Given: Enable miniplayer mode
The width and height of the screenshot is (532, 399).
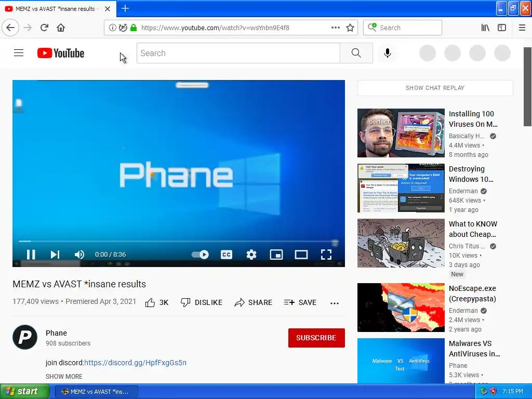Looking at the screenshot, I should pos(276,255).
